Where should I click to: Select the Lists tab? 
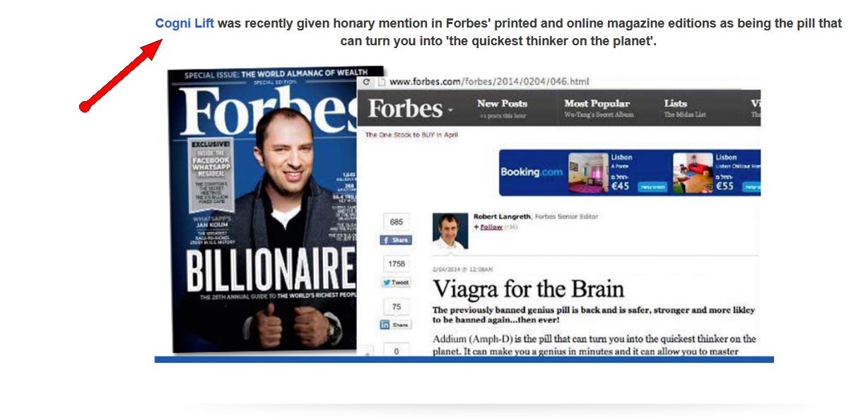pyautogui.click(x=675, y=103)
